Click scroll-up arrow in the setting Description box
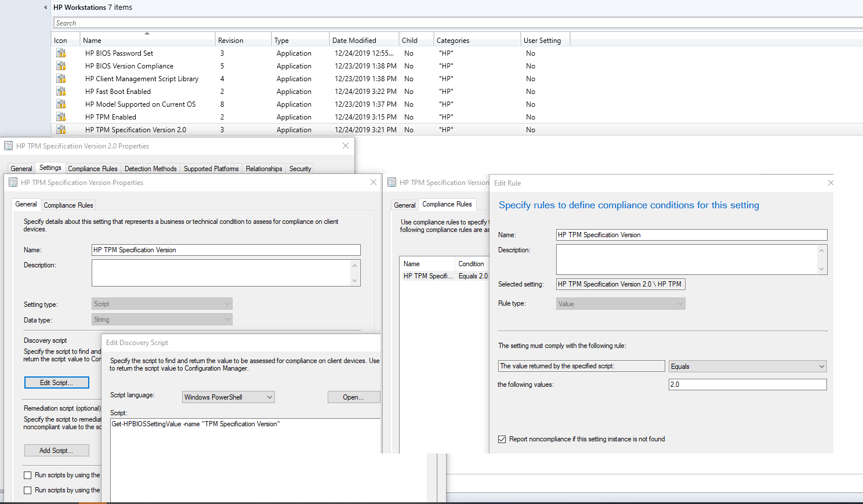The height and width of the screenshot is (504, 863). click(x=355, y=265)
